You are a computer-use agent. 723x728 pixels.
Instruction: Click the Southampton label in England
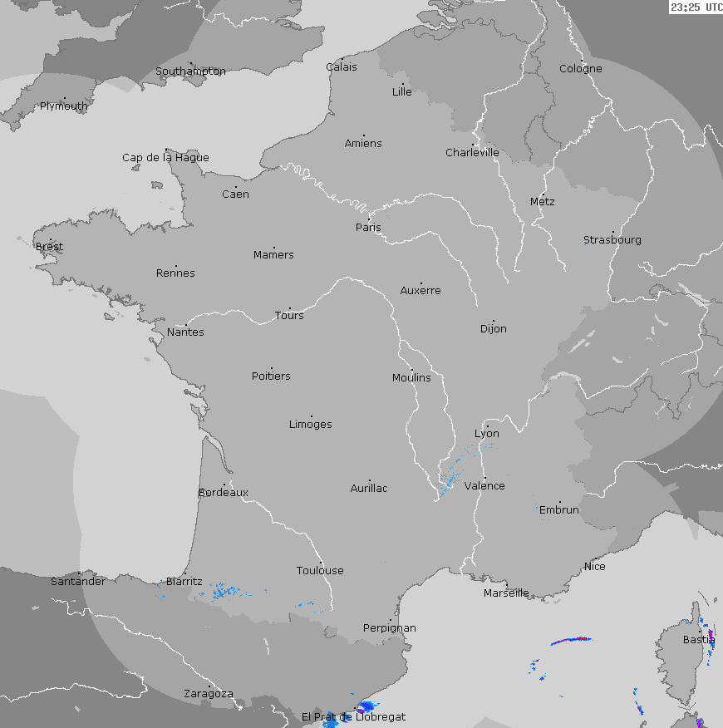point(190,71)
